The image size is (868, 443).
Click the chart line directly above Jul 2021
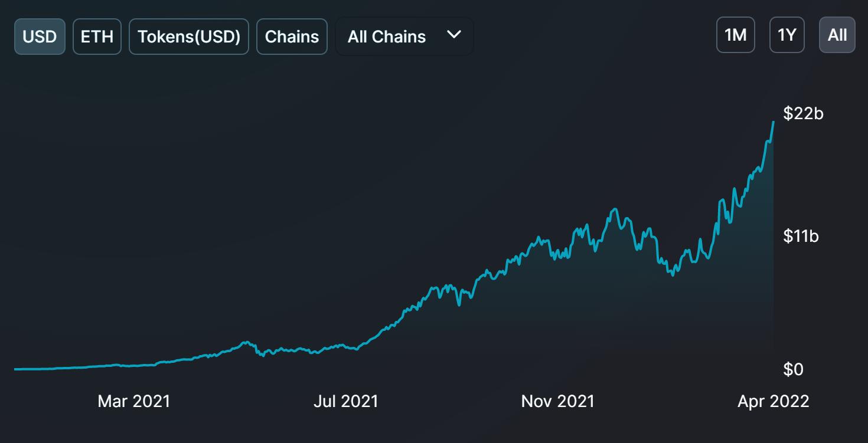(345, 347)
